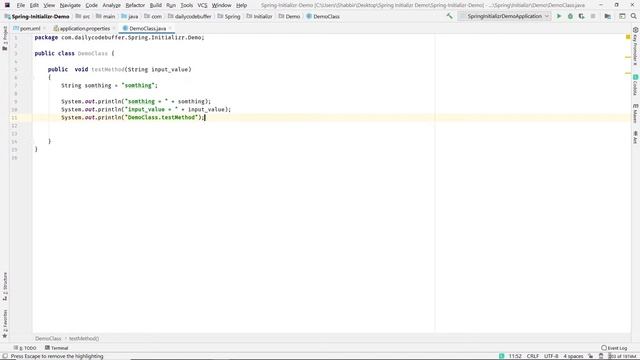Open the TODO tool window

point(25,348)
